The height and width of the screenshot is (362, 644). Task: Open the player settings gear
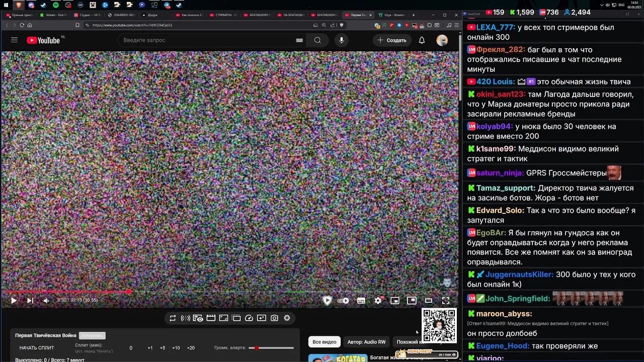[378, 301]
